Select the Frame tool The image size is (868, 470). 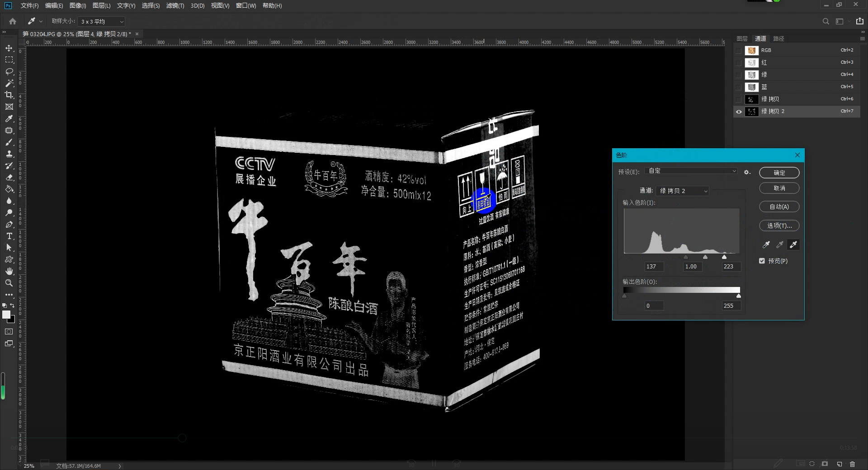[x=9, y=107]
